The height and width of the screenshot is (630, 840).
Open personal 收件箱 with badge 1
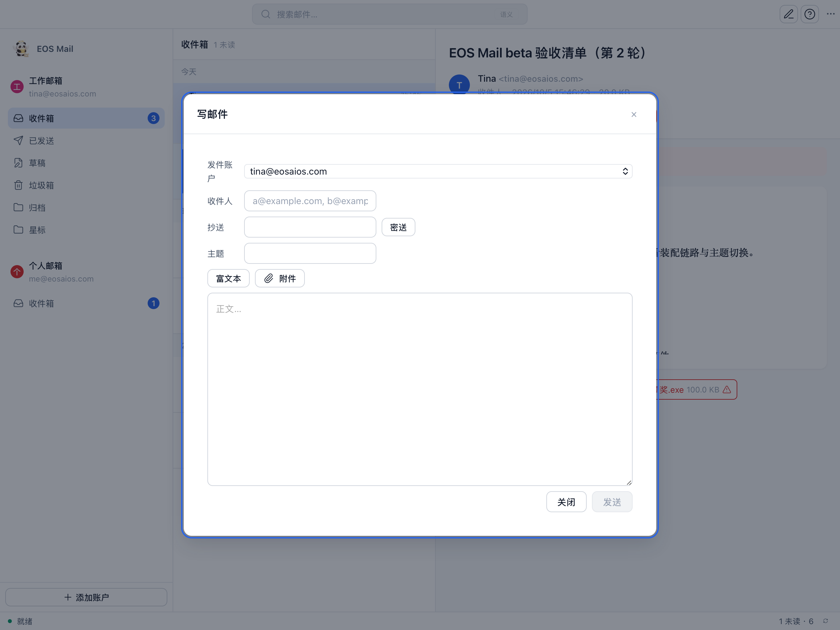click(x=86, y=304)
